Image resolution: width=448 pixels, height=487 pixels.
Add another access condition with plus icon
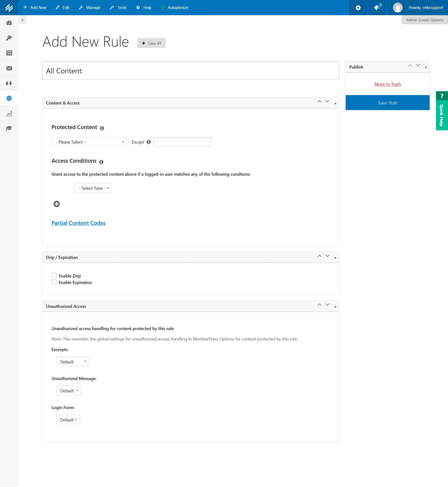[x=56, y=204]
